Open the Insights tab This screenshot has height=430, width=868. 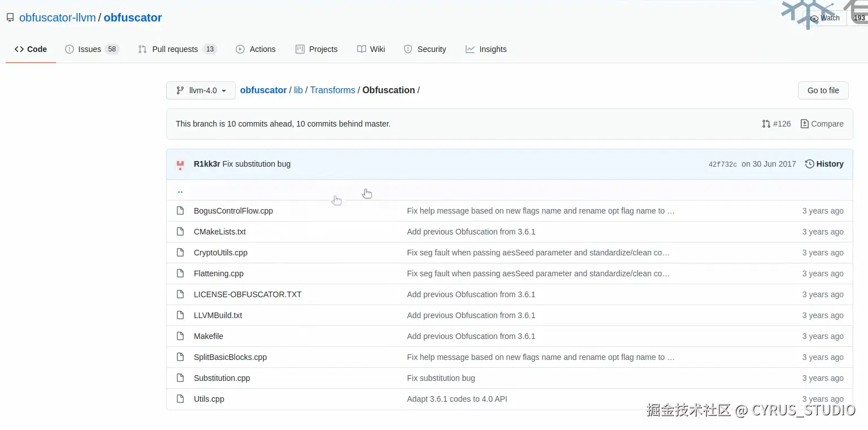(486, 49)
